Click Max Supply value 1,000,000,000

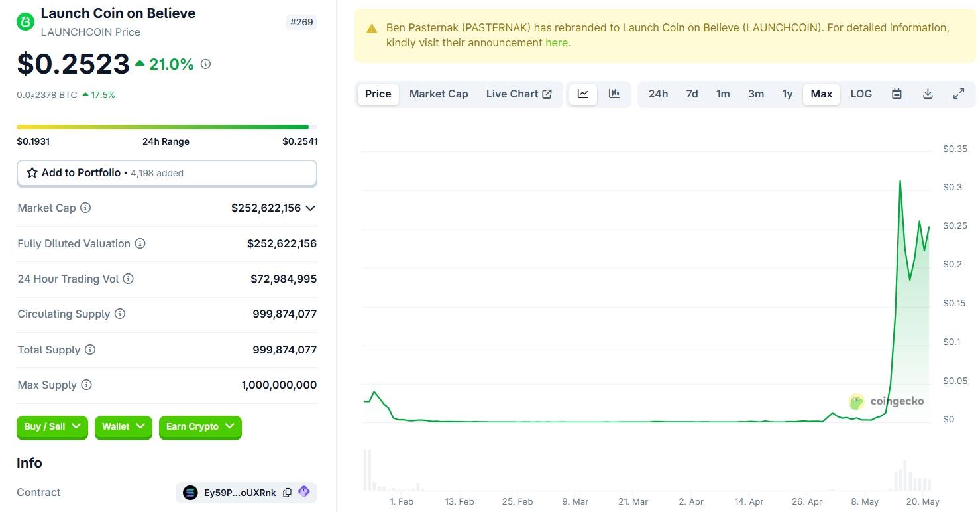point(279,385)
